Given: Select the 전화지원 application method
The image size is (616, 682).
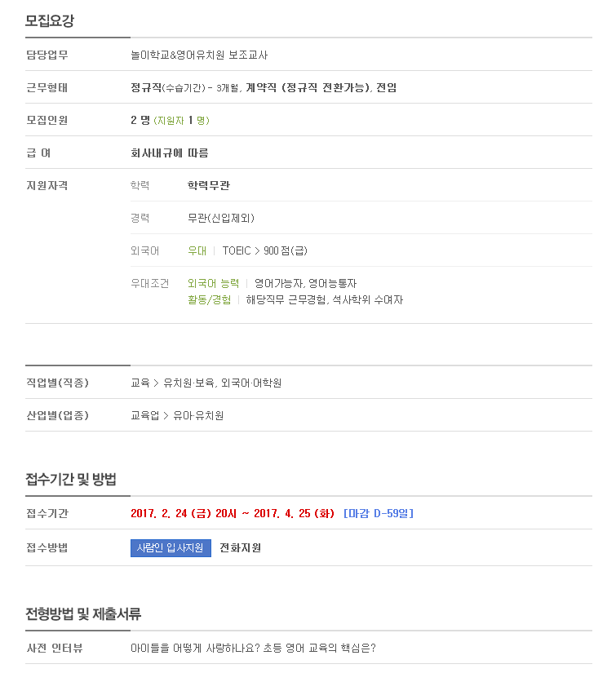Looking at the screenshot, I should tap(240, 548).
